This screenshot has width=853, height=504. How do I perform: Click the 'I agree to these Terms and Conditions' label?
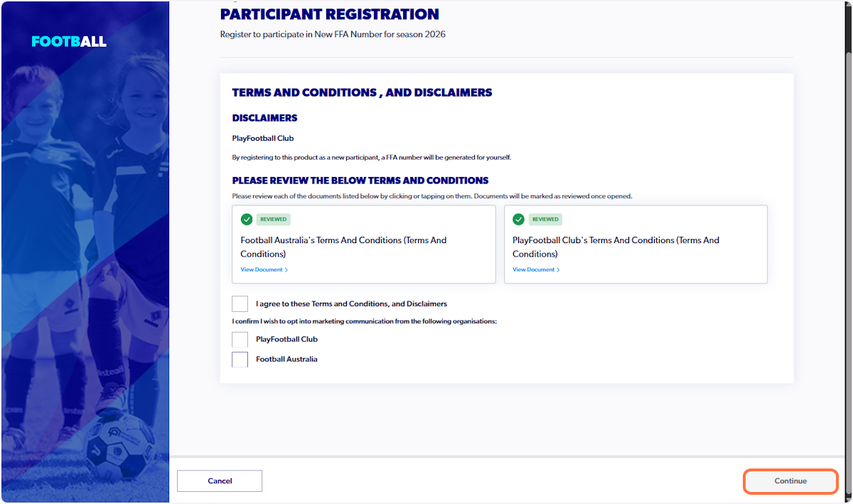[x=351, y=304]
